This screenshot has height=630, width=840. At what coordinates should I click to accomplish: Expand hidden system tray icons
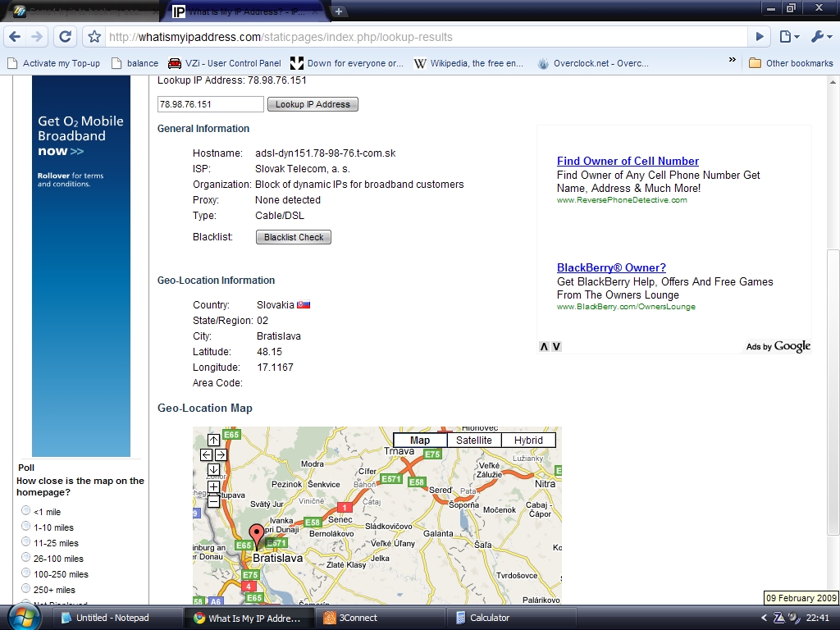click(x=765, y=618)
